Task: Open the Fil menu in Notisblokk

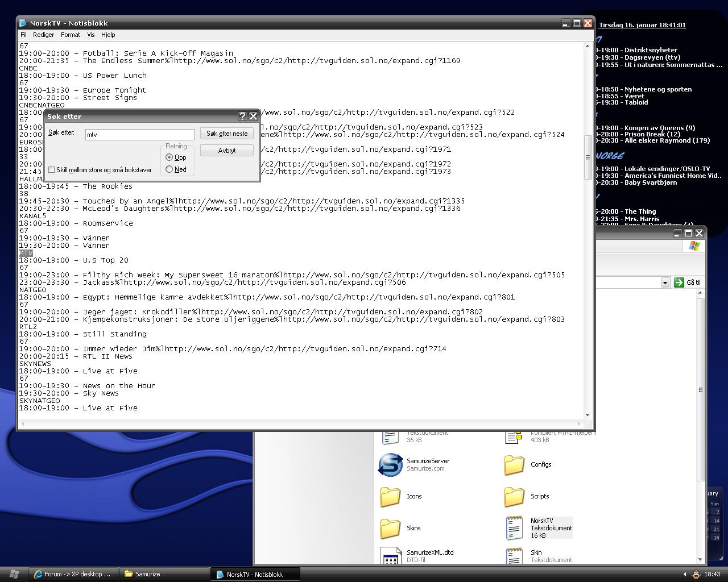Action: [23, 35]
